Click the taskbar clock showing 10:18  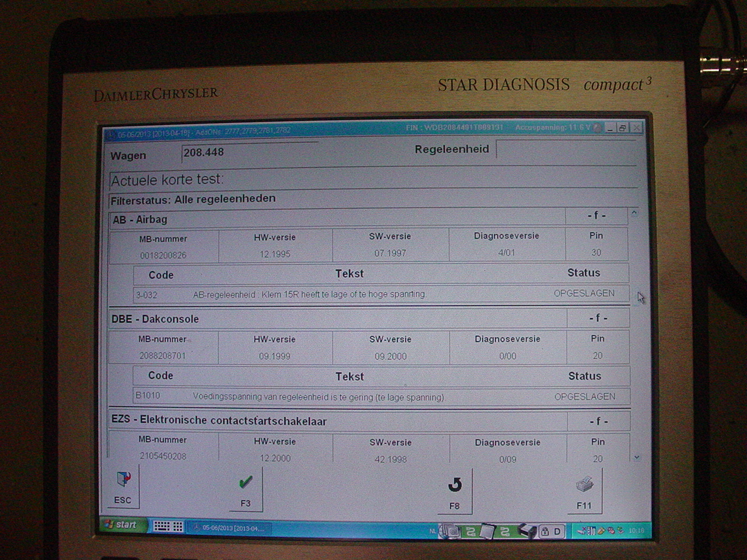coord(637,530)
